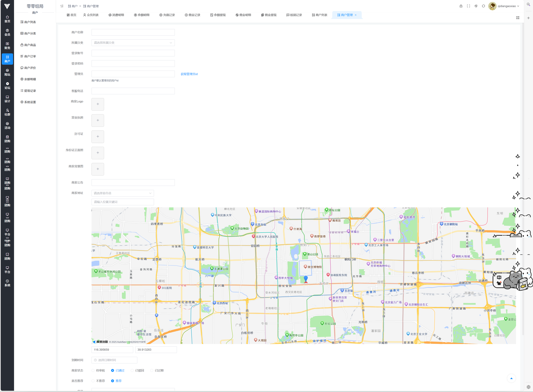Screen dimensions: 533x392
Task: Click the back-to-top arrow button
Action: (511, 378)
